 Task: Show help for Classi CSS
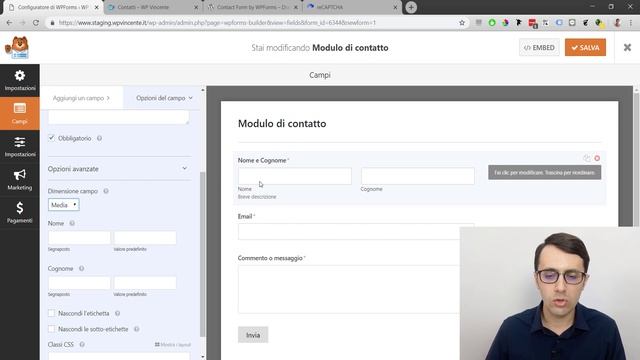(x=82, y=344)
